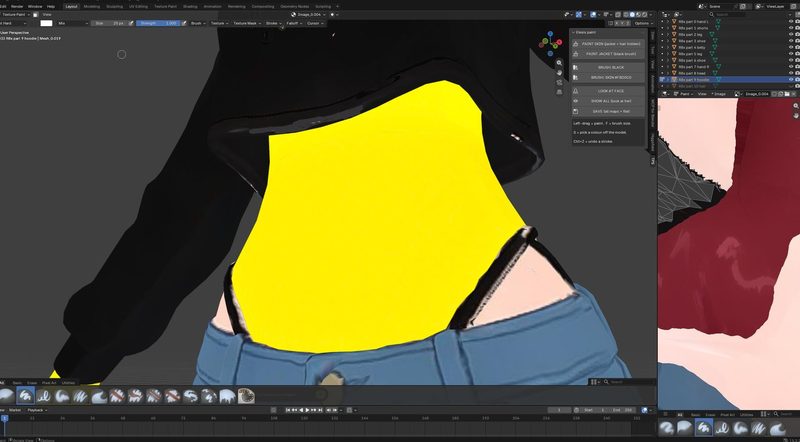Screen dimensions: 800x442
Task: Open the Stroke dropdown
Action: pyautogui.click(x=273, y=23)
